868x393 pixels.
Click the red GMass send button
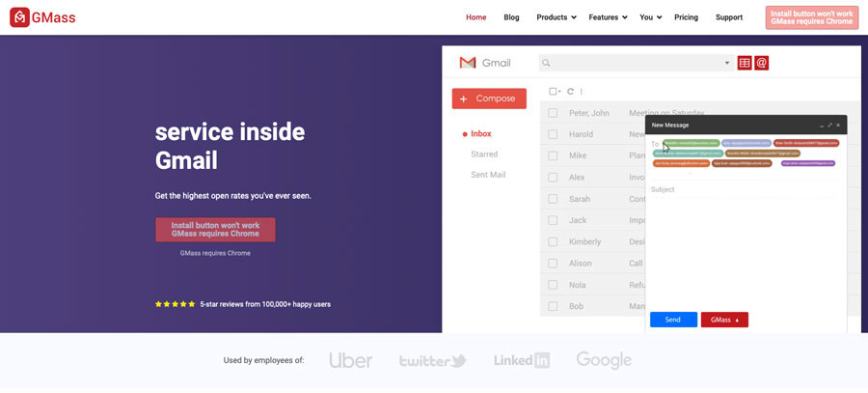724,320
